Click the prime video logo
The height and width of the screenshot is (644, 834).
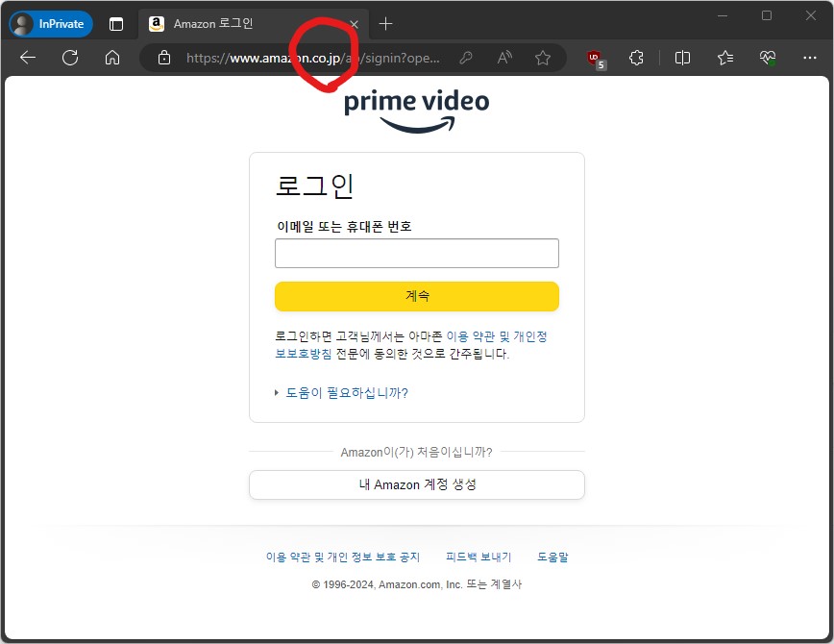point(416,111)
